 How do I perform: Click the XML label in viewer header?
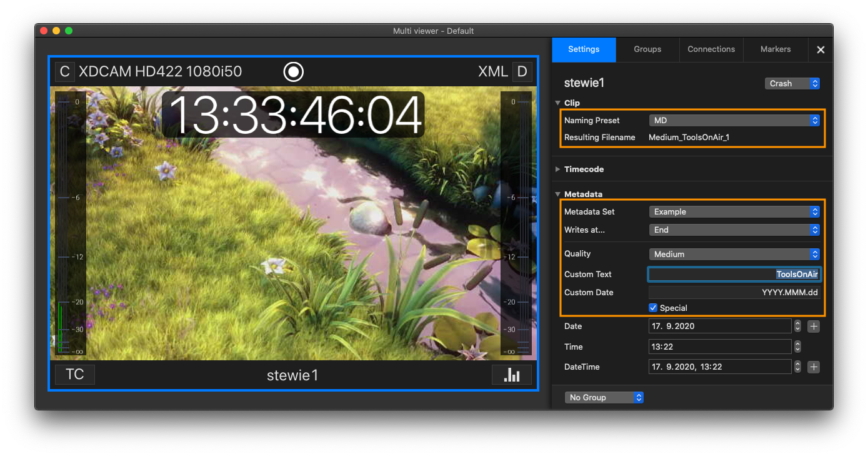point(493,71)
